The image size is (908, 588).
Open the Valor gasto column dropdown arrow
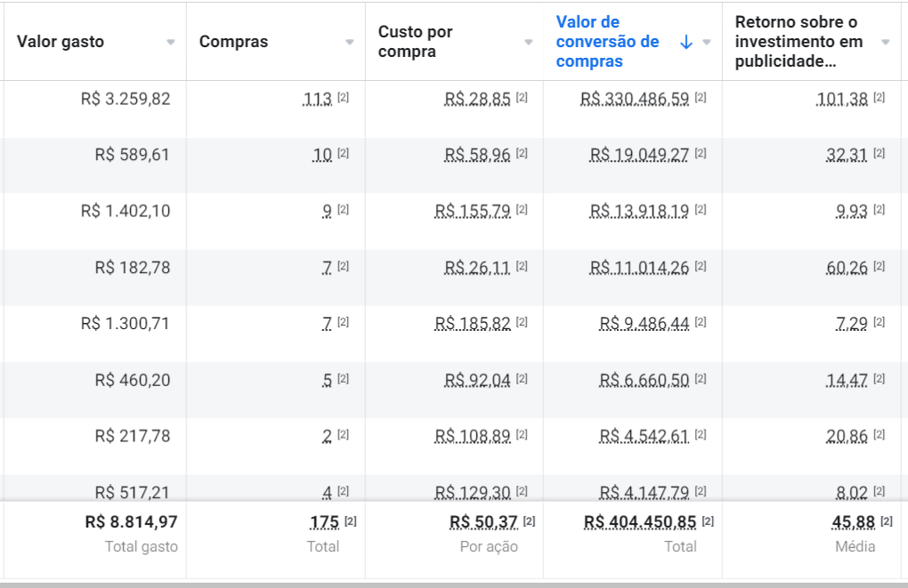click(171, 42)
